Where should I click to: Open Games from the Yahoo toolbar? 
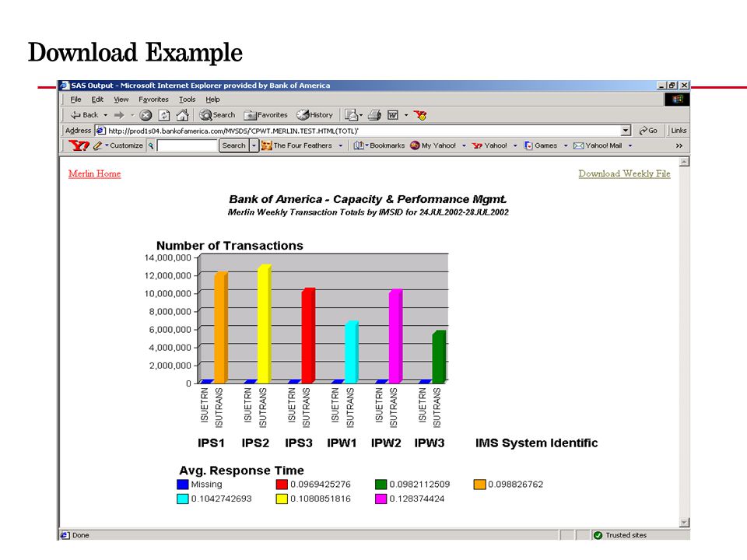click(541, 145)
